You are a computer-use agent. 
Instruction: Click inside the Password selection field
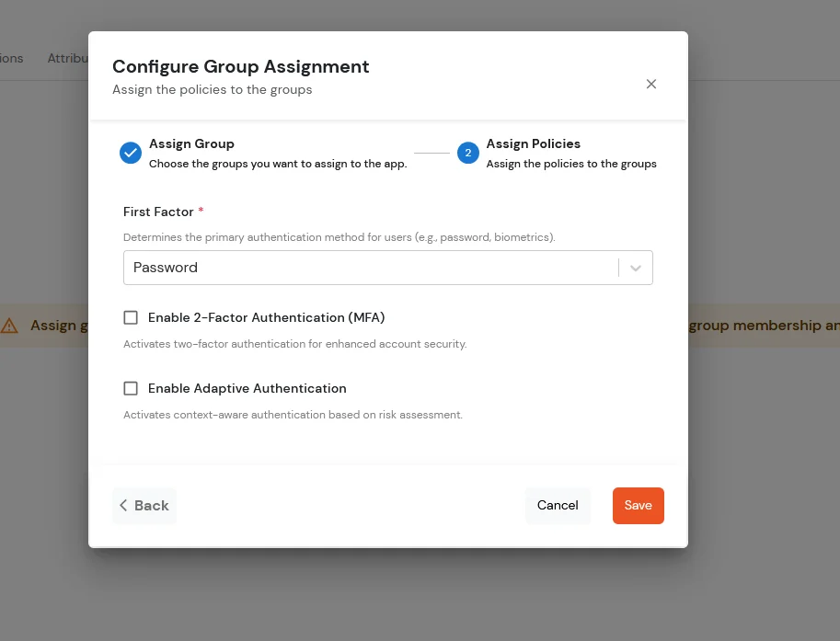368,267
